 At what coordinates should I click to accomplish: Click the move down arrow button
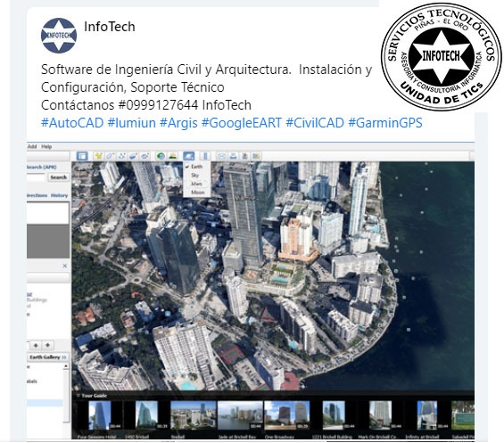click(47, 345)
